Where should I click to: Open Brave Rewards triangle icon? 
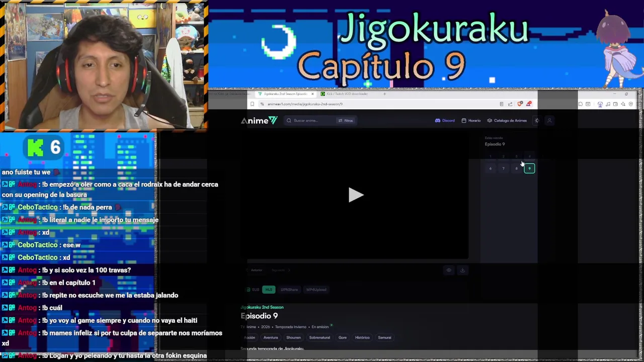(528, 104)
